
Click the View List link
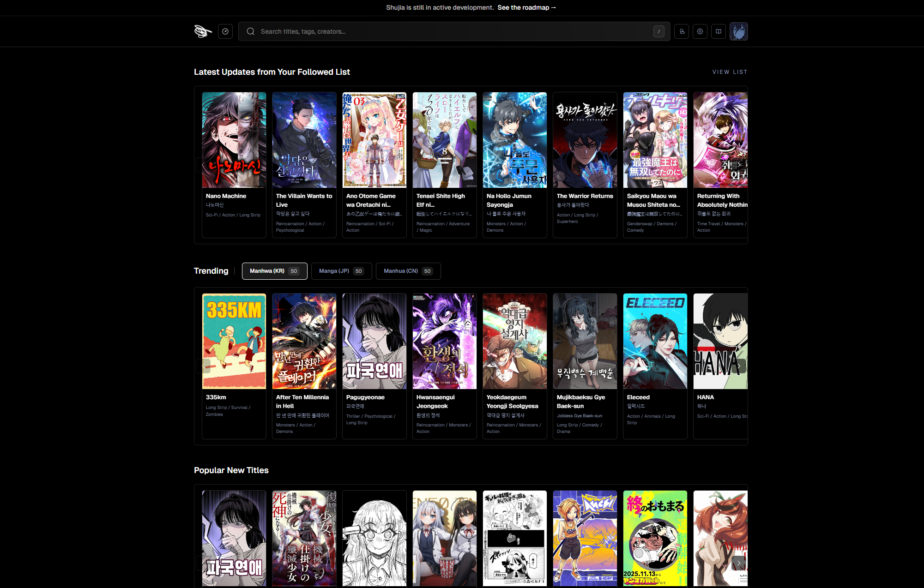(x=730, y=72)
